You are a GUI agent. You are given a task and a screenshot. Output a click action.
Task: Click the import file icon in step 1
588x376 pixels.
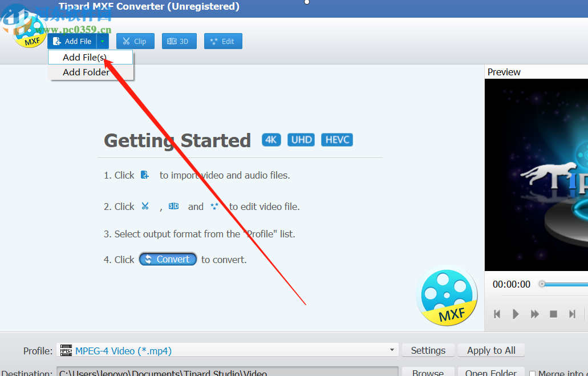[145, 175]
